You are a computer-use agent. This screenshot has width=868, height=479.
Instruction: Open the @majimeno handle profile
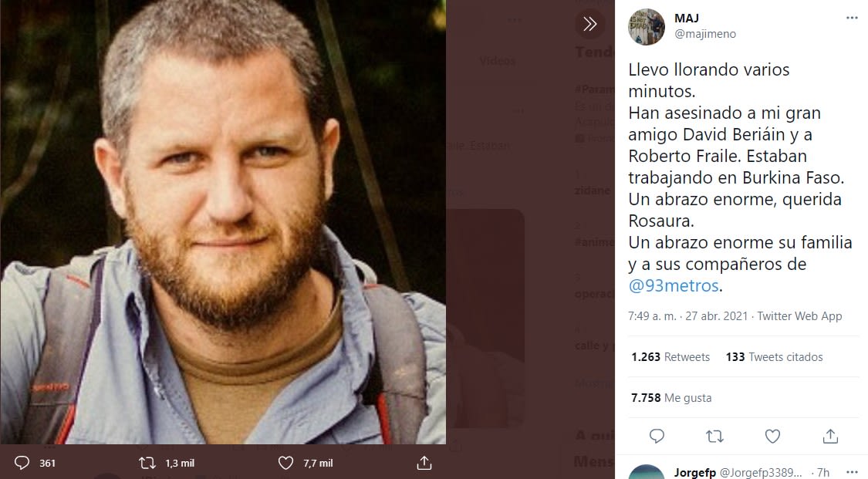[705, 34]
